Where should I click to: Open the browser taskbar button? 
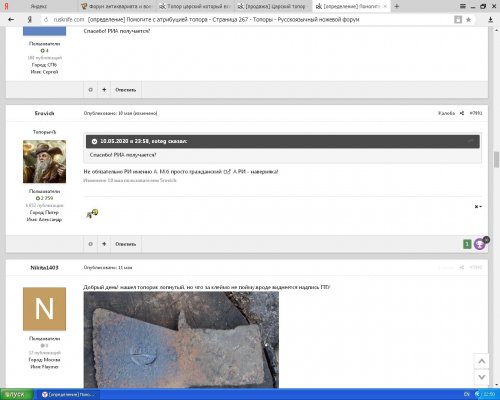point(68,394)
